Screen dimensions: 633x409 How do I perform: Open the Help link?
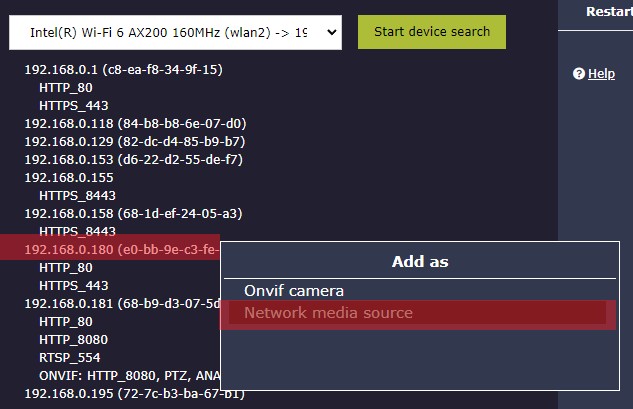point(601,74)
